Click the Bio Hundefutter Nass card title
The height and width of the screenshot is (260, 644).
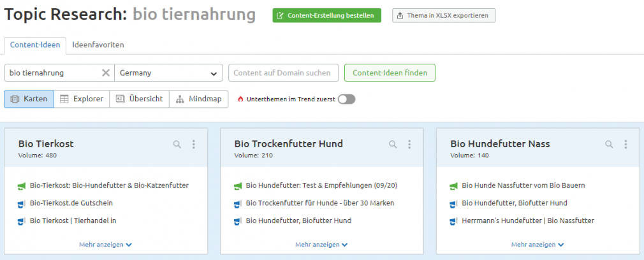[x=500, y=144]
